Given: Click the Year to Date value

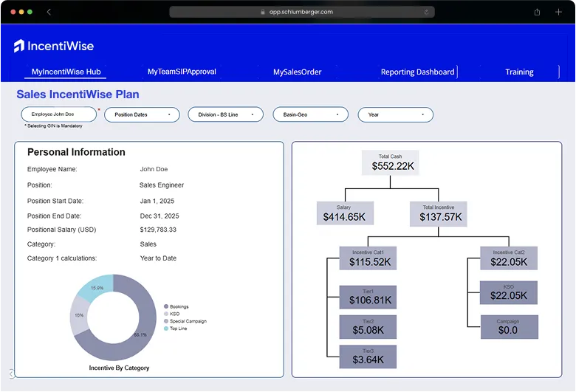Looking at the screenshot, I should point(158,258).
